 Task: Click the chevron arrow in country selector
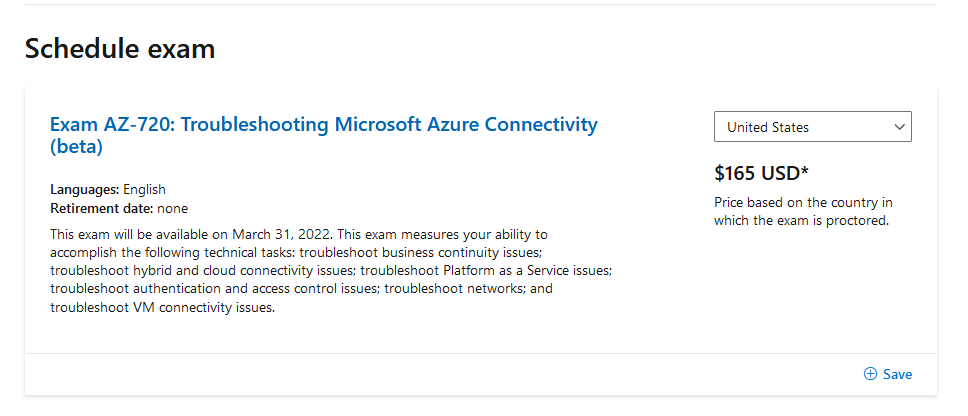click(x=899, y=127)
